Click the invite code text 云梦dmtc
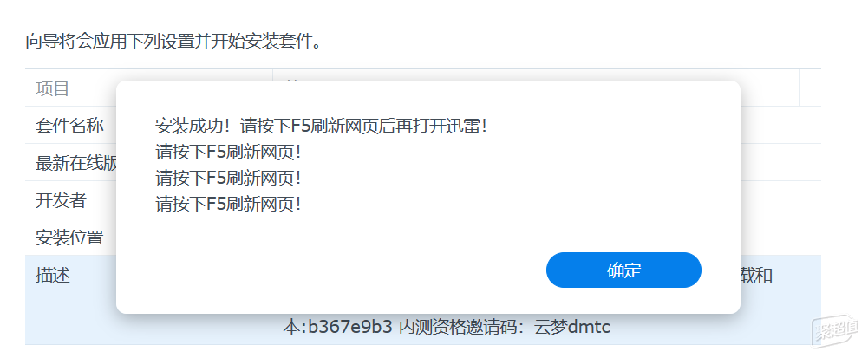 (x=571, y=327)
